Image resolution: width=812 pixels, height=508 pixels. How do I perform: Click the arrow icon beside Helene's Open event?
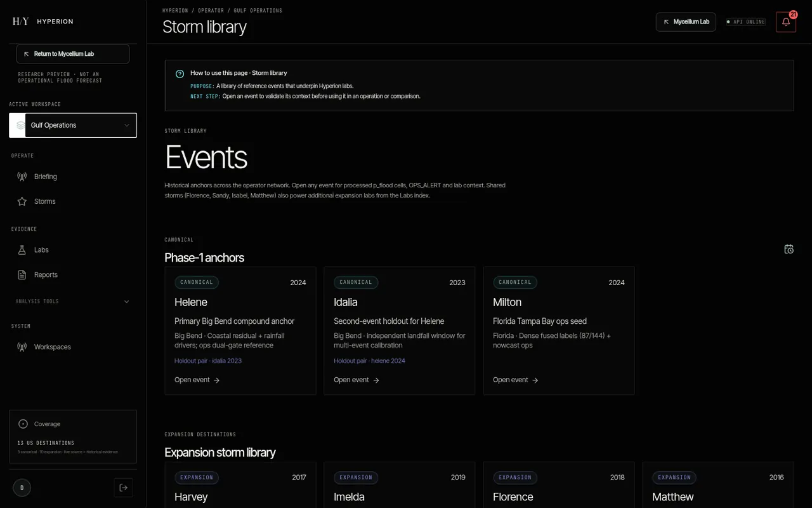[x=217, y=380]
